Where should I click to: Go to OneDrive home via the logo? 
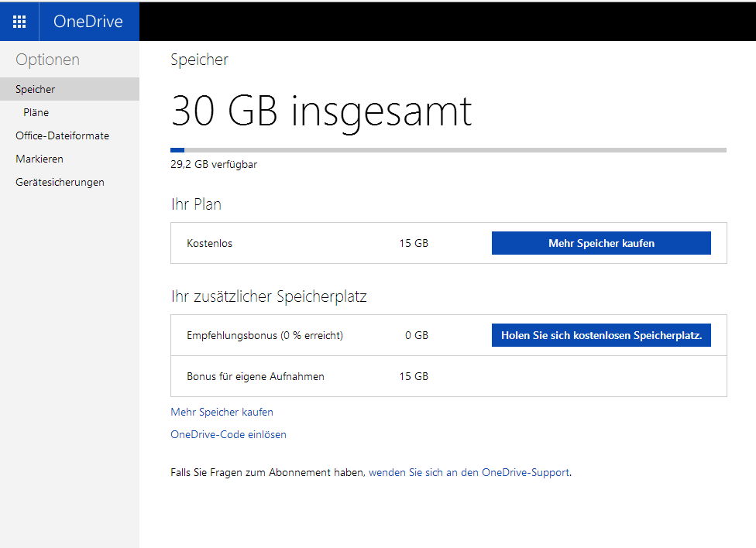click(x=88, y=21)
